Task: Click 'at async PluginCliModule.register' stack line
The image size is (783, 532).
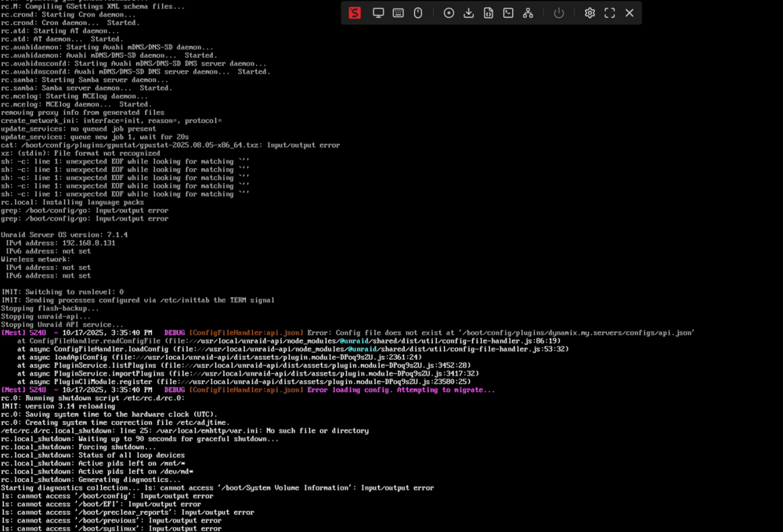Action: click(x=244, y=382)
